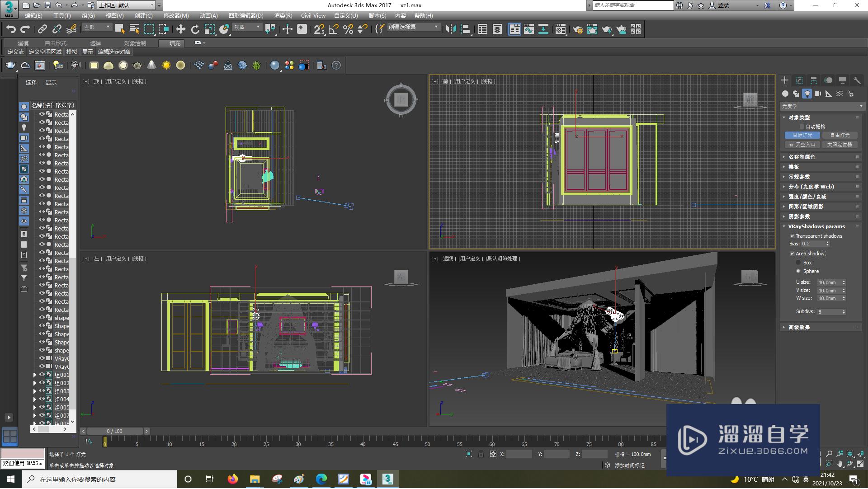Activate Select and Move tool

(181, 29)
